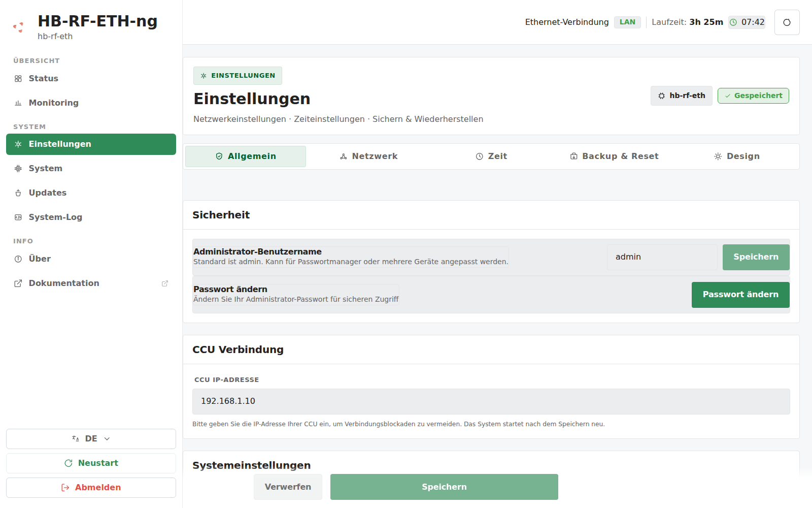The height and width of the screenshot is (508, 812).
Task: Save the administrator username with Speichern
Action: coord(756,257)
